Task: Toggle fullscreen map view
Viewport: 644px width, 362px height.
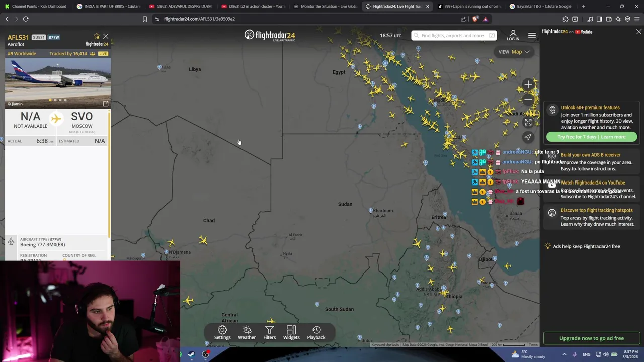Action: click(x=528, y=122)
